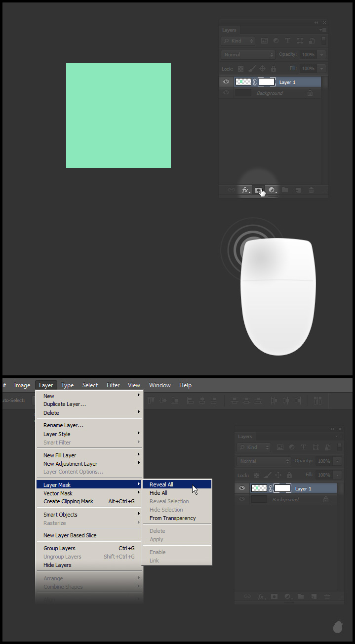Screen dimensions: 355x644
Task: Click new group folder icon in lower Layers panel
Action: [x=301, y=597]
